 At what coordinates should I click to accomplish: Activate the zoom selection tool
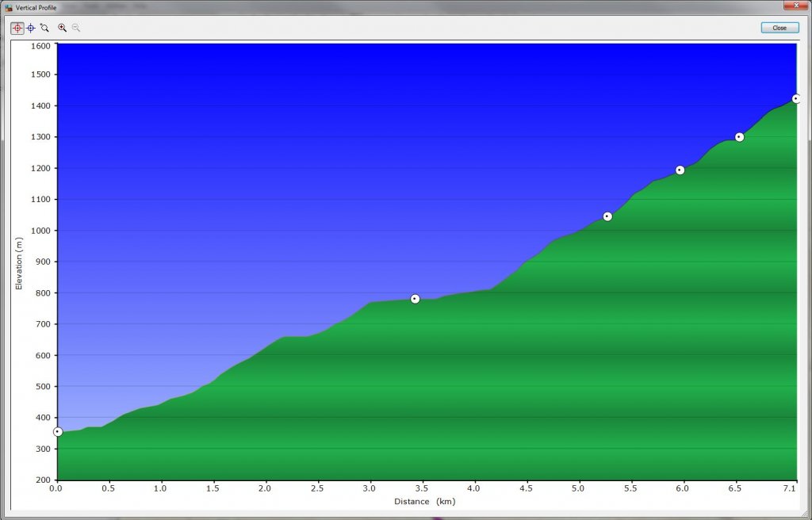point(46,27)
